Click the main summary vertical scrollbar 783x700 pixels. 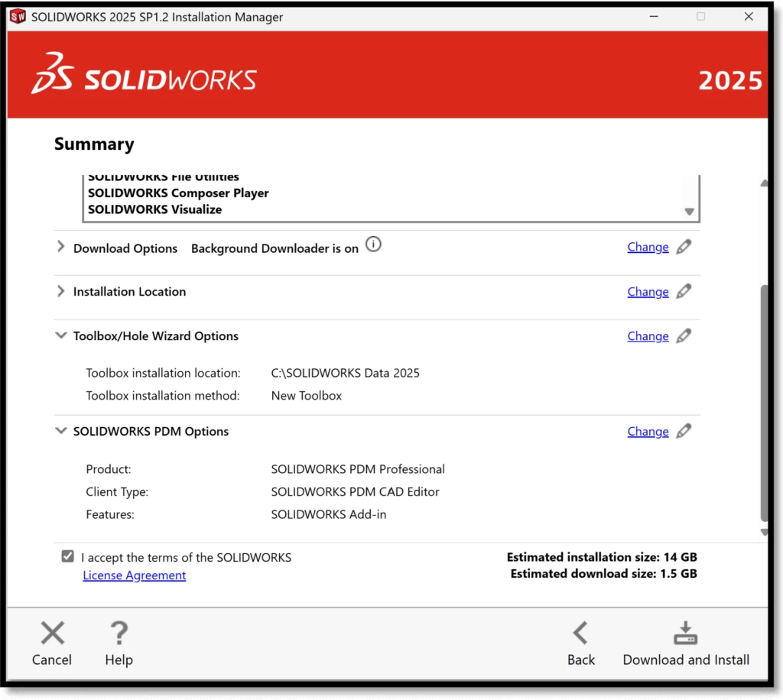coord(763,401)
